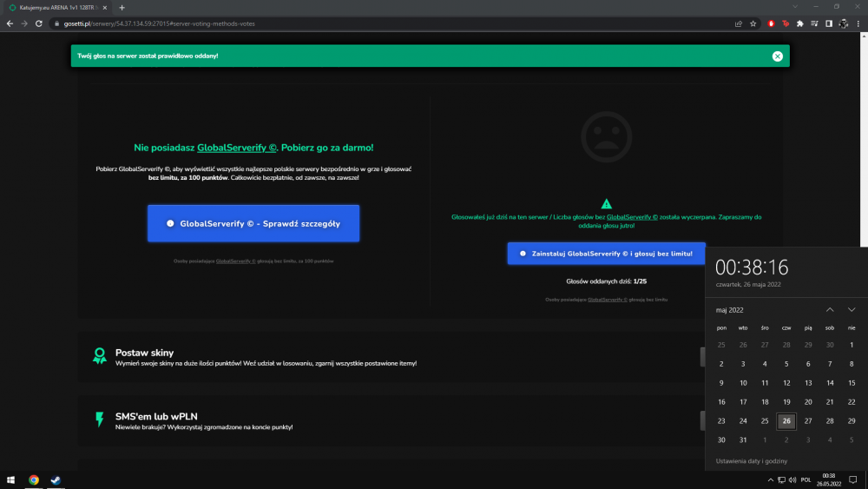
Task: Click the SMS'em lub wPLN lightning icon
Action: [x=100, y=420]
